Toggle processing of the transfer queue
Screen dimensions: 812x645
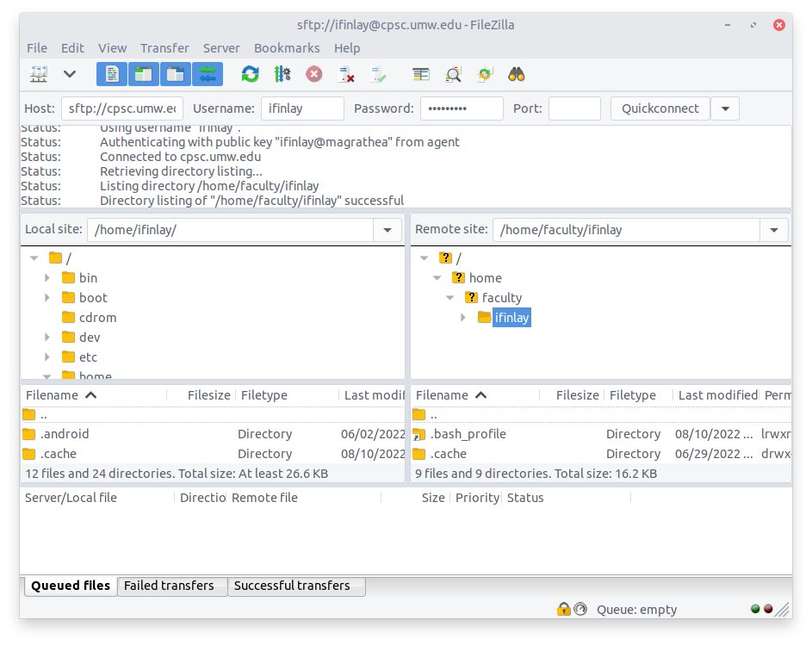click(x=282, y=74)
